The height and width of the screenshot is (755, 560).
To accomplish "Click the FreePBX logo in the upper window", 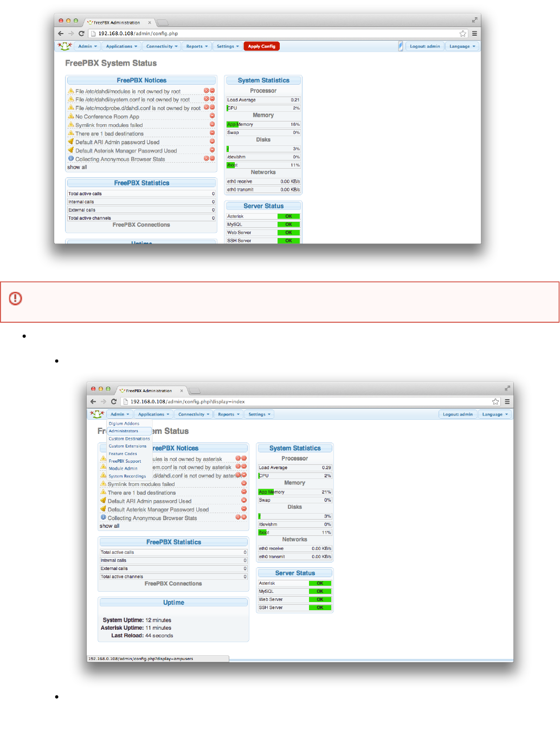I will tap(65, 46).
